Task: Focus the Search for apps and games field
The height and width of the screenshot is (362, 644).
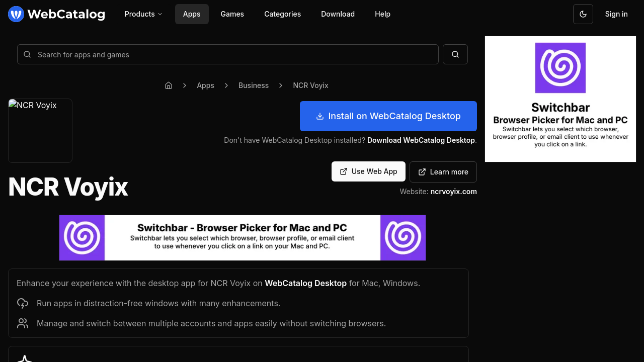Action: point(228,54)
